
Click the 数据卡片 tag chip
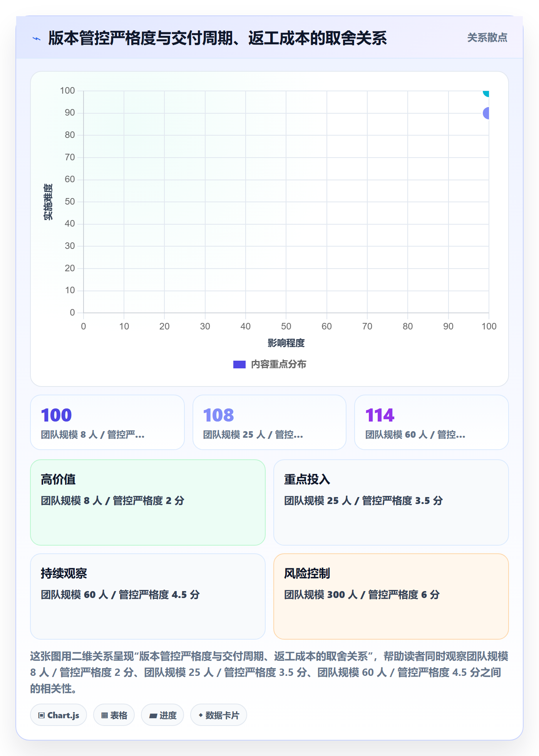pos(219,715)
